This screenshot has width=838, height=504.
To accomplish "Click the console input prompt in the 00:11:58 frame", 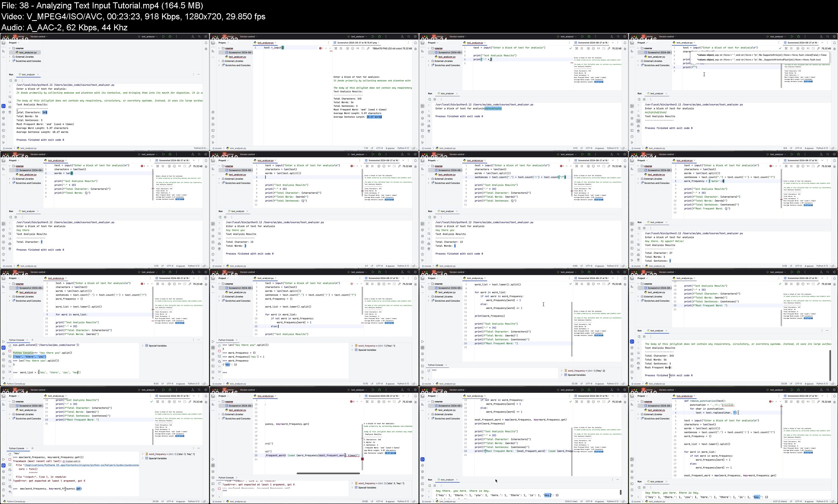I will (285, 373).
